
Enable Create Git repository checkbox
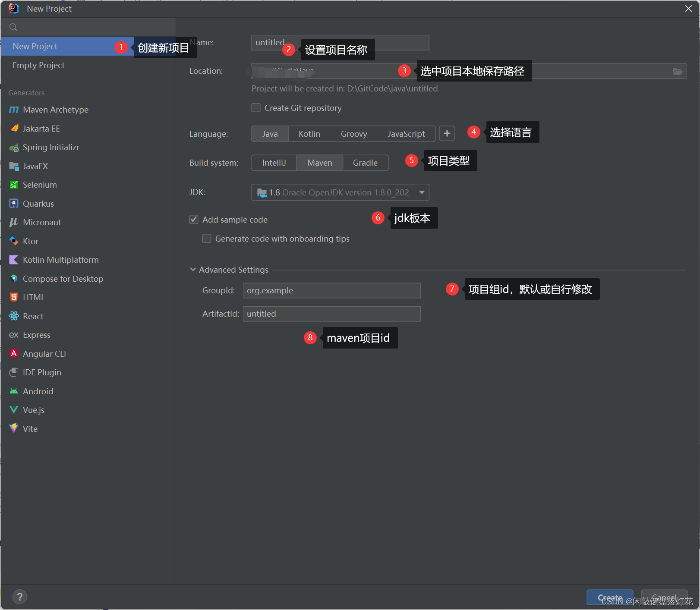tap(256, 108)
